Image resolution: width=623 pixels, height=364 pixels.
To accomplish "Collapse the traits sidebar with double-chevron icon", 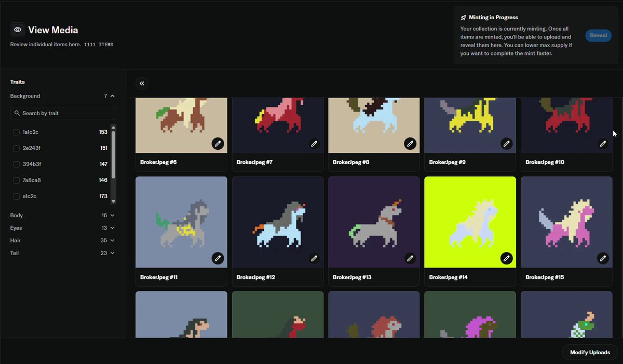I will pos(142,83).
